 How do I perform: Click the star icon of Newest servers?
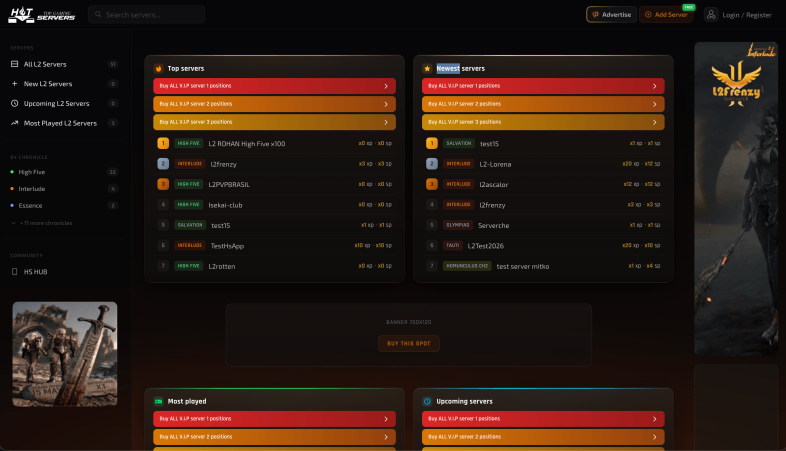427,68
